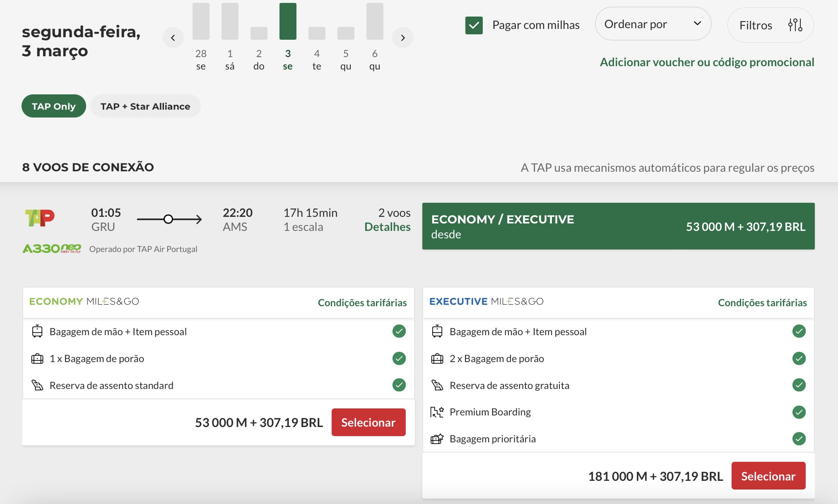This screenshot has height=504, width=838.
Task: Open Executive Condições tarifárias link
Action: [762, 302]
